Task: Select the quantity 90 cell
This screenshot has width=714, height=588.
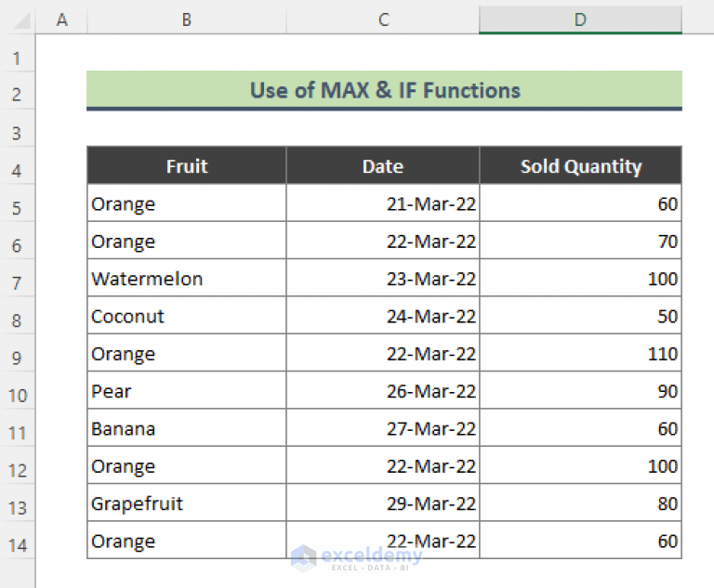Action: click(x=580, y=390)
